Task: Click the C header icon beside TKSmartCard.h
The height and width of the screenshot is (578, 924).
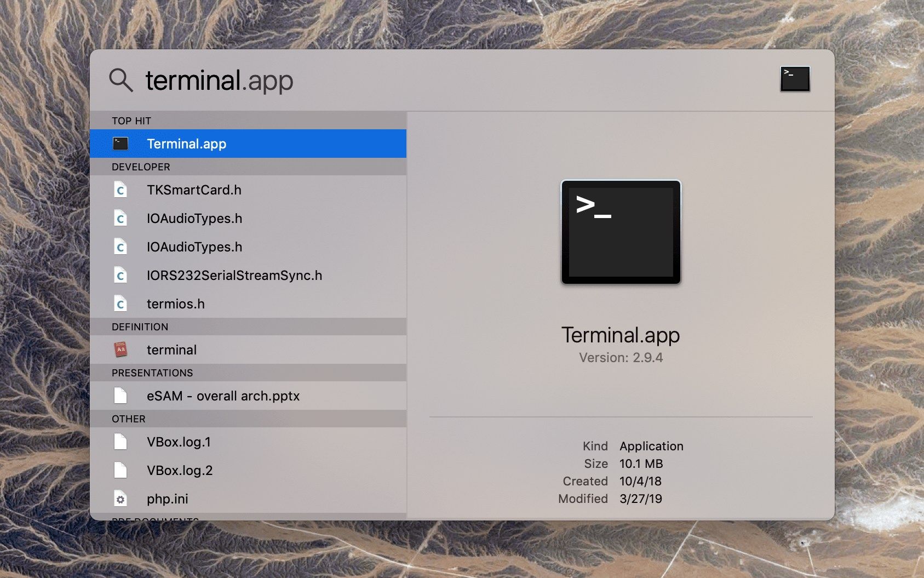Action: 120,190
